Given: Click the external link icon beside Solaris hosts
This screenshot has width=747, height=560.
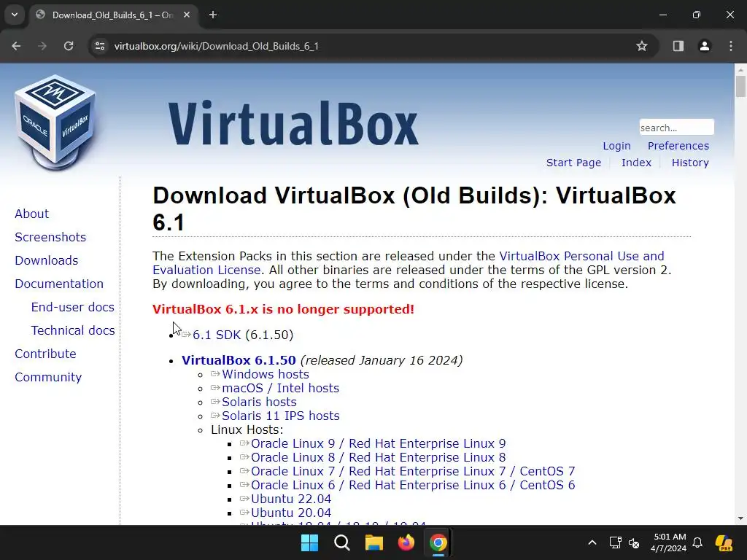Looking at the screenshot, I should click(215, 402).
